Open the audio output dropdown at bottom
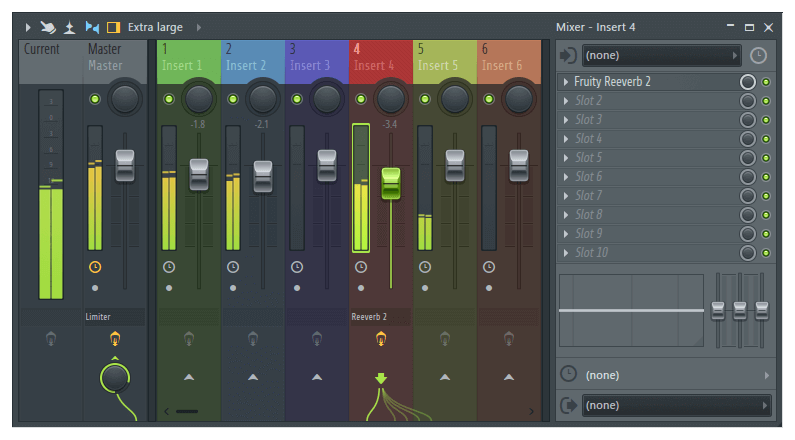The width and height of the screenshot is (795, 440). point(675,405)
